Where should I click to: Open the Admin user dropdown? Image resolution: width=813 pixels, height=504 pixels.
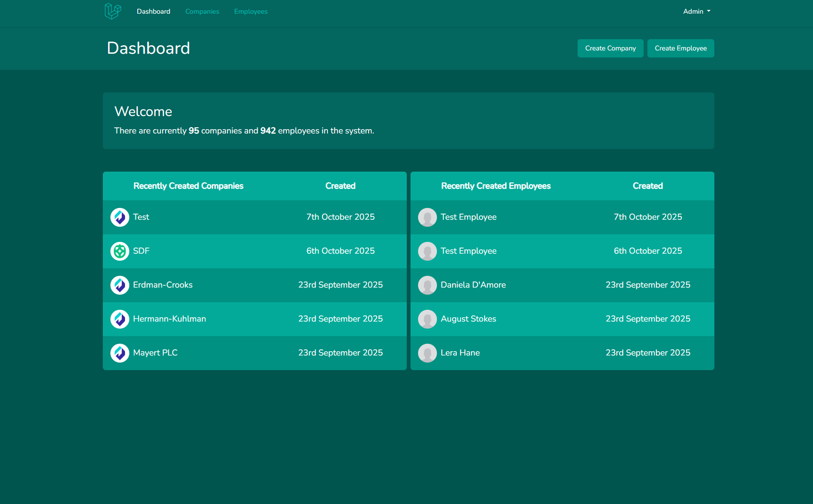pos(696,11)
